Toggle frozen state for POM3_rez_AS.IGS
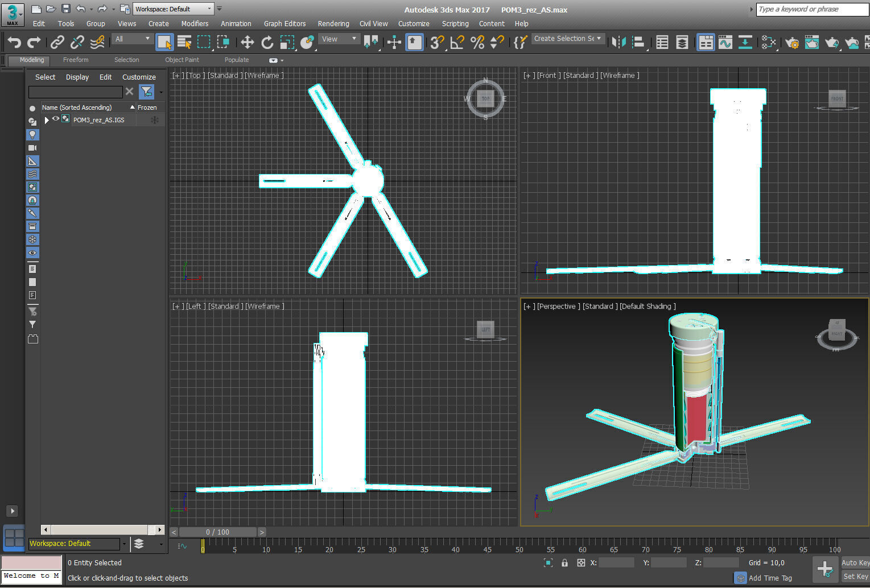 tap(154, 120)
